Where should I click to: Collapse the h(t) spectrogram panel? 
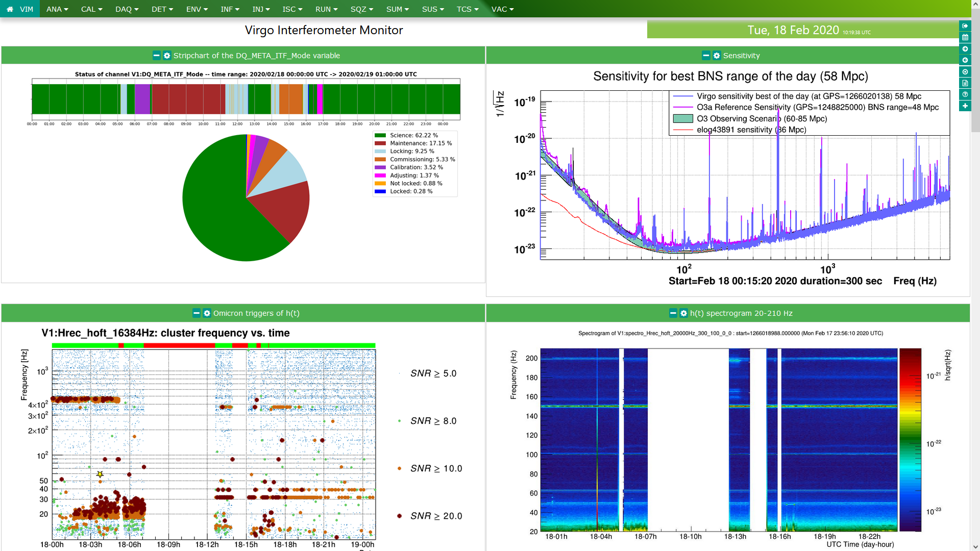(673, 313)
